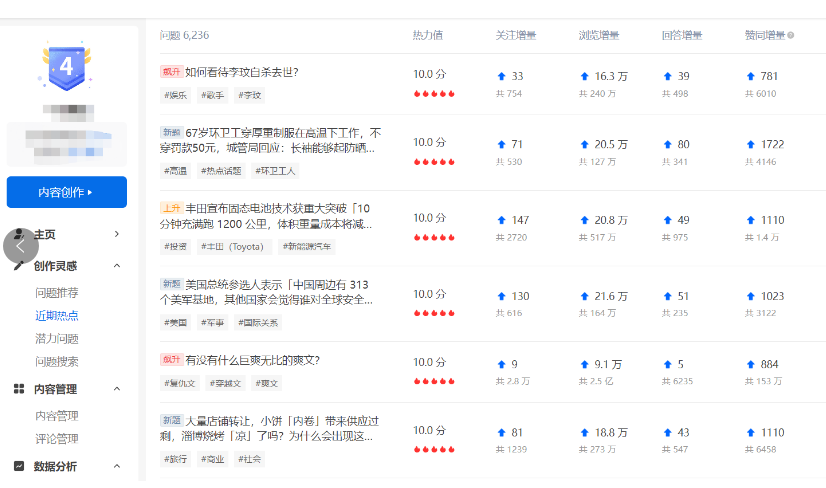Open the 主页 sidebar item
This screenshot has height=488, width=826.
click(45, 234)
